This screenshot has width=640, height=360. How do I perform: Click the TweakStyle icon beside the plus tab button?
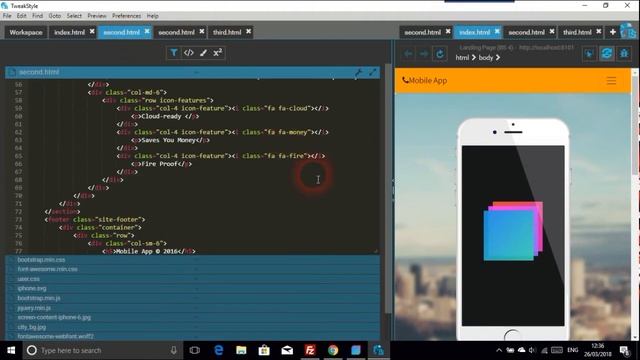pos(627,32)
